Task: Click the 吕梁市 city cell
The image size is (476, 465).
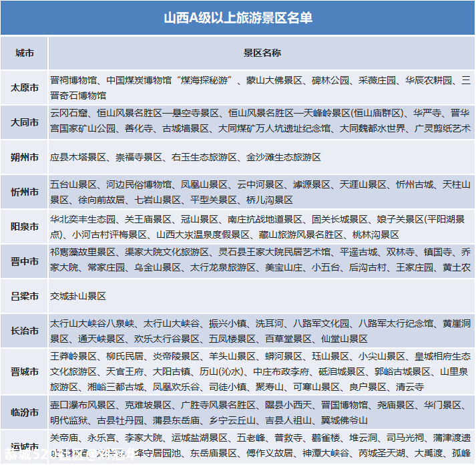Action: [x=24, y=296]
